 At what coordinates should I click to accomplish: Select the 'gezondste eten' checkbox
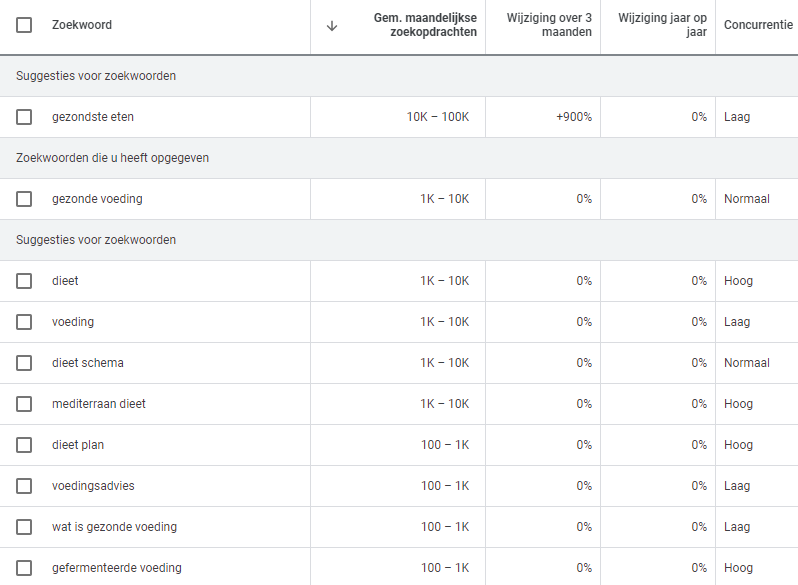[x=24, y=117]
